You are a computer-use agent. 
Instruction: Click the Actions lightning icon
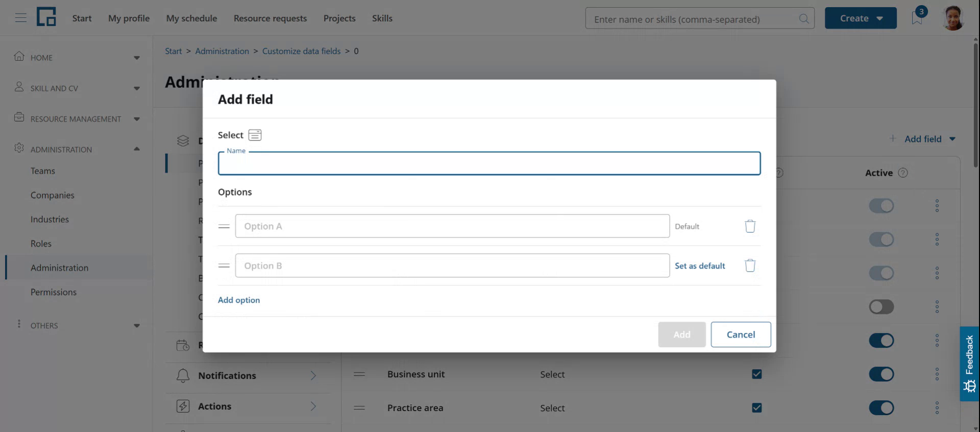[x=183, y=406]
